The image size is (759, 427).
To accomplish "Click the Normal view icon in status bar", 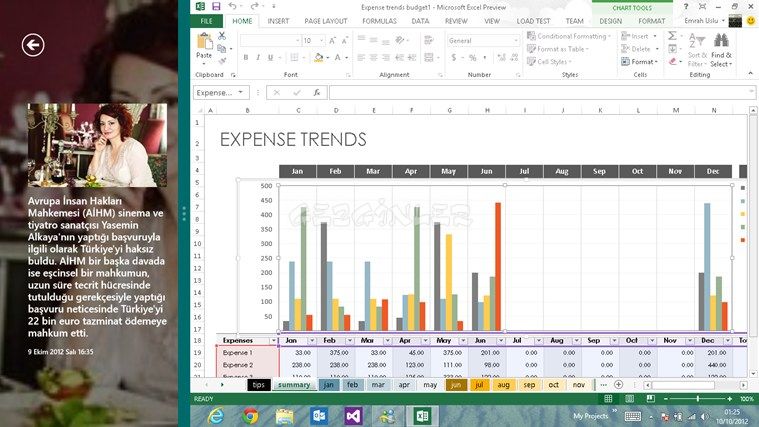I will pyautogui.click(x=608, y=399).
